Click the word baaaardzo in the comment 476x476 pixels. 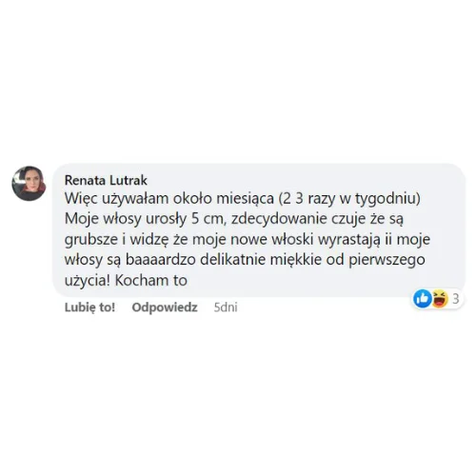tap(161, 260)
